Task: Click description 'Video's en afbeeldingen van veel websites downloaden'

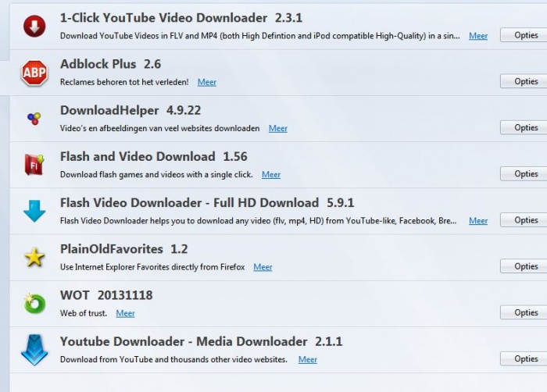Action: [159, 128]
